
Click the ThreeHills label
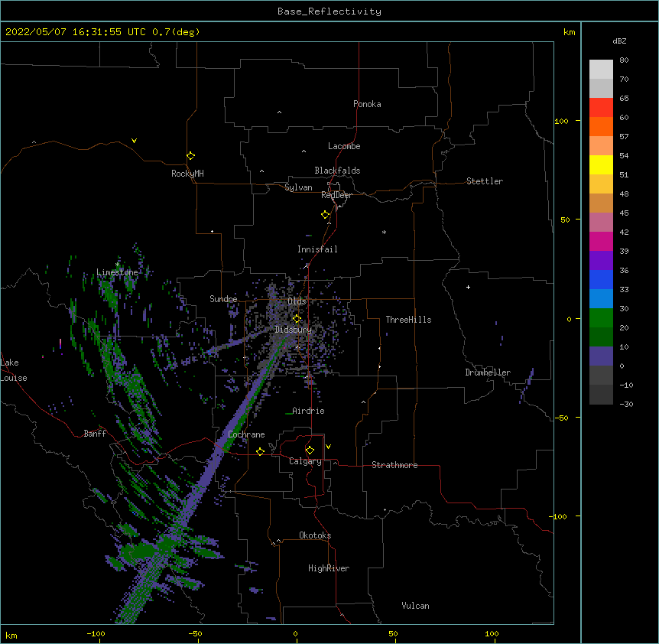click(408, 320)
